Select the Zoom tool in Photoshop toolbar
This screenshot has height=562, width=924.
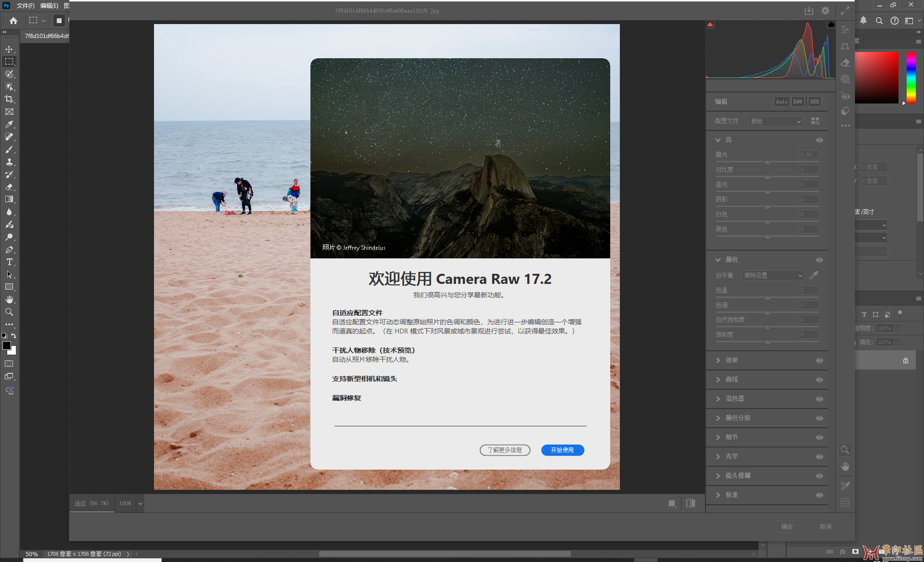[x=9, y=312]
